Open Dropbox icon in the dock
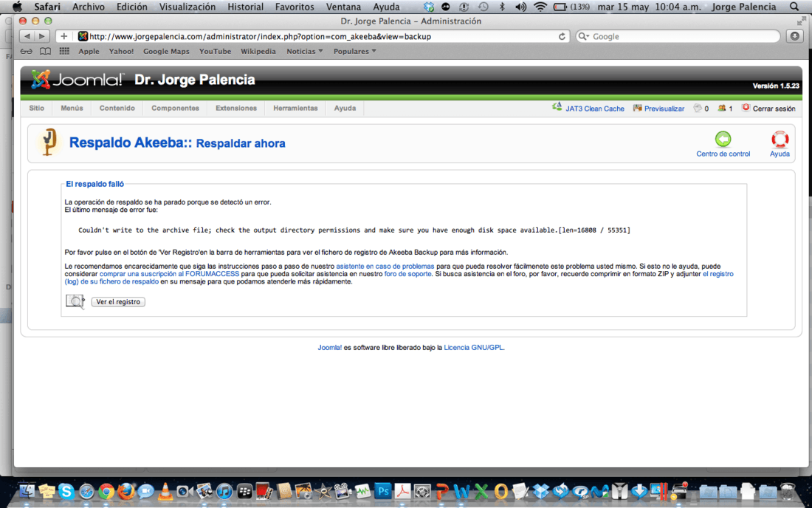 (541, 491)
